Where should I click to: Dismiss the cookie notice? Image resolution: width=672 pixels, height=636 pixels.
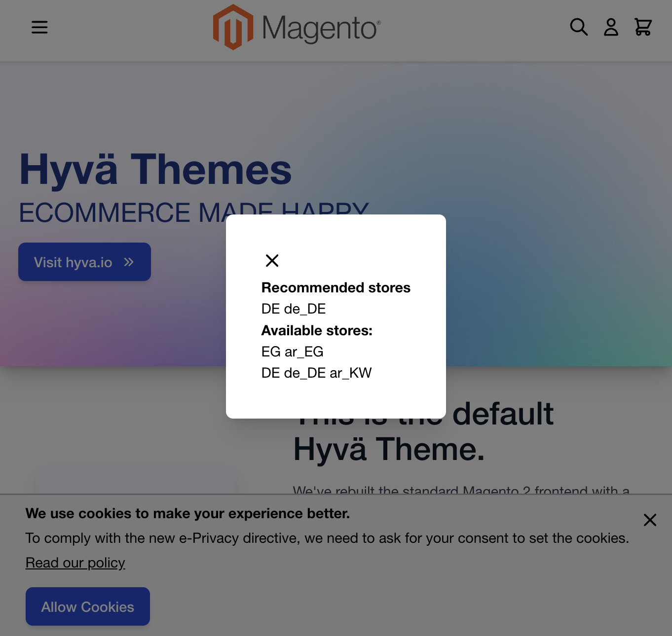[649, 520]
